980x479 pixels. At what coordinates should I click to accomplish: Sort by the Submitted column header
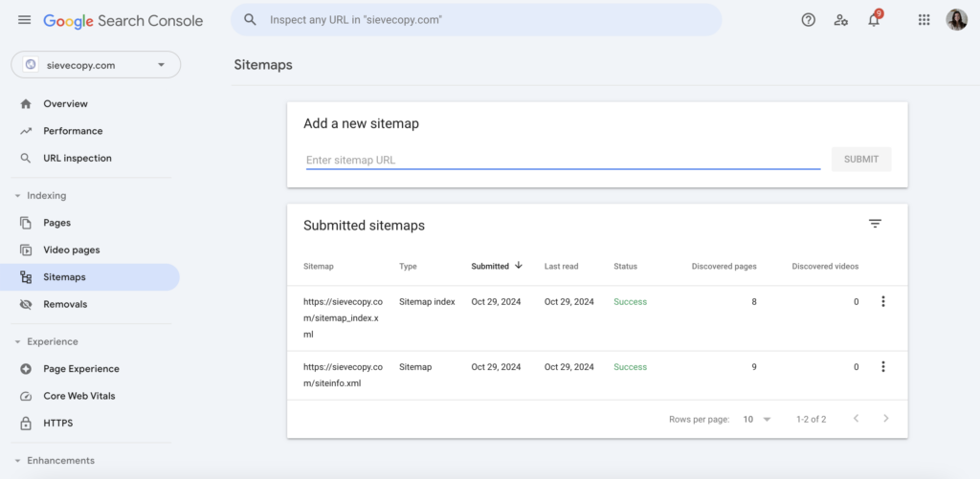coord(490,266)
